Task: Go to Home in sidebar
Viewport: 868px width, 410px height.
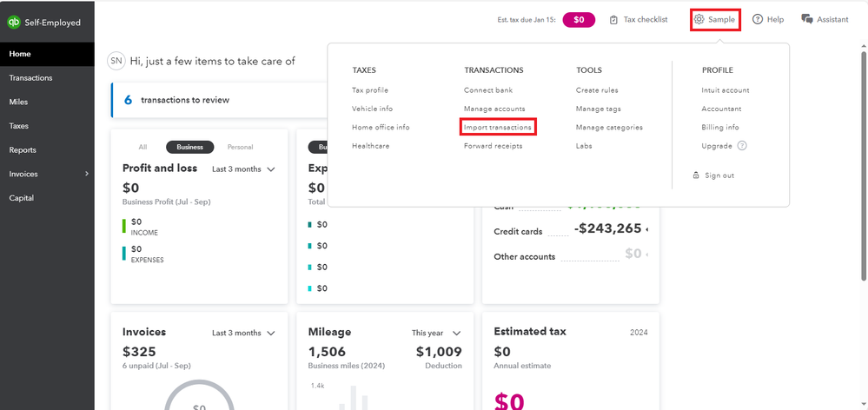Action: click(x=47, y=54)
